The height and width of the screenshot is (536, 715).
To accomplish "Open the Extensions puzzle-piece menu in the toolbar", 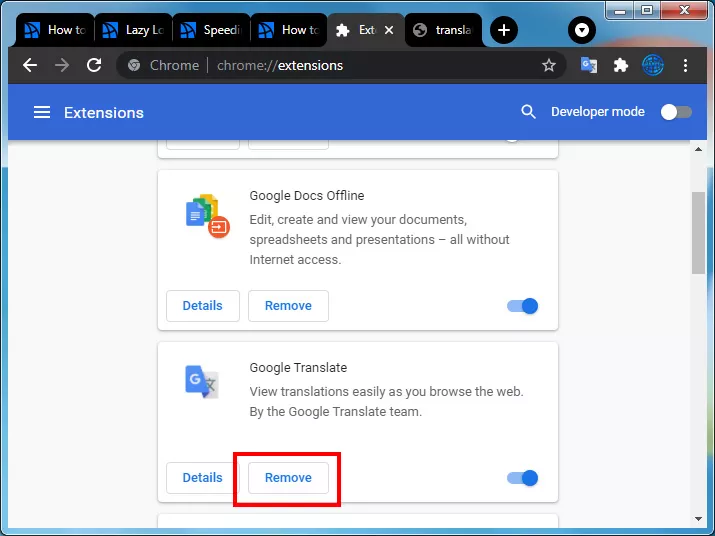I will (621, 65).
